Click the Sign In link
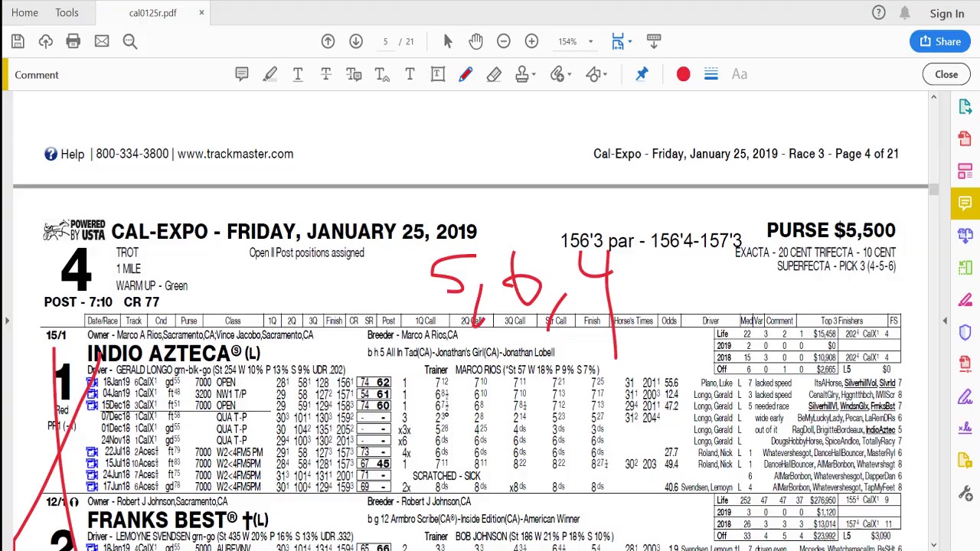The height and width of the screenshot is (551, 980). click(x=947, y=14)
